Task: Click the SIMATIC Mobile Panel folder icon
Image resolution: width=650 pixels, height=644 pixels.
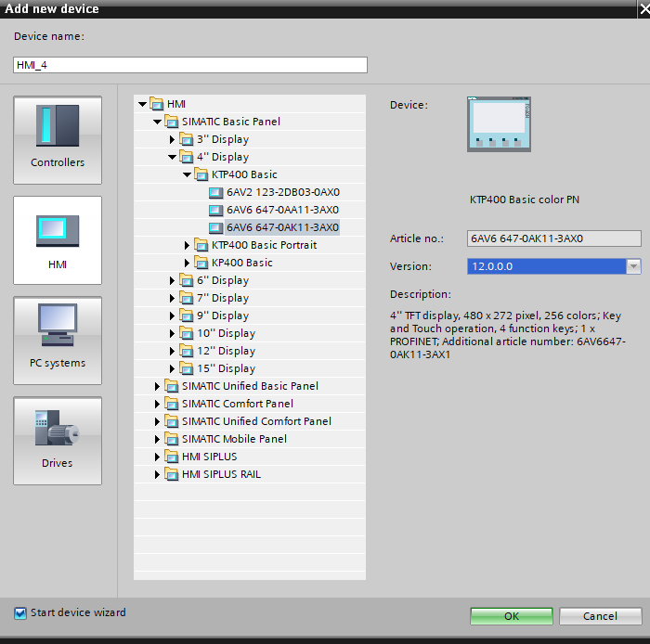Action: coord(171,439)
